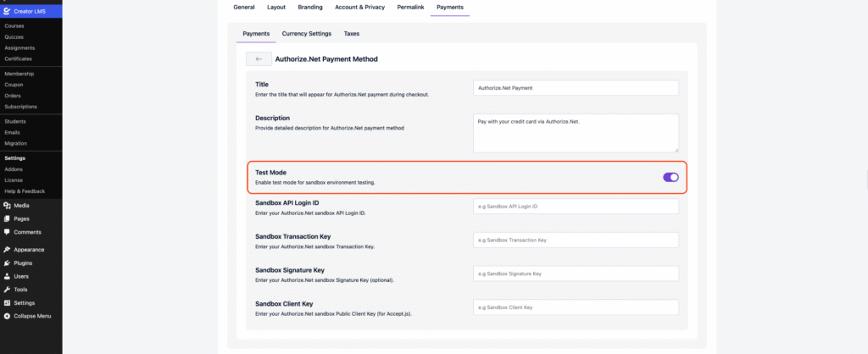868x354 pixels.
Task: Click the Pages sidebar label
Action: click(21, 218)
